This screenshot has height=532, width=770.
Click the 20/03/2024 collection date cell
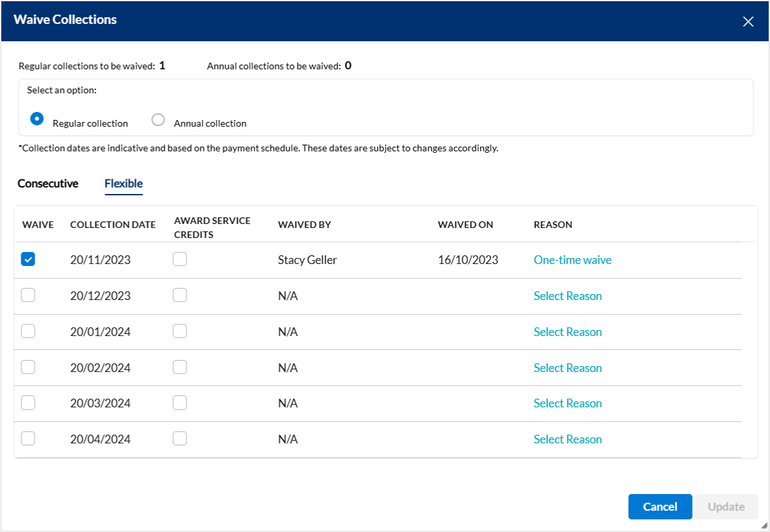(100, 403)
